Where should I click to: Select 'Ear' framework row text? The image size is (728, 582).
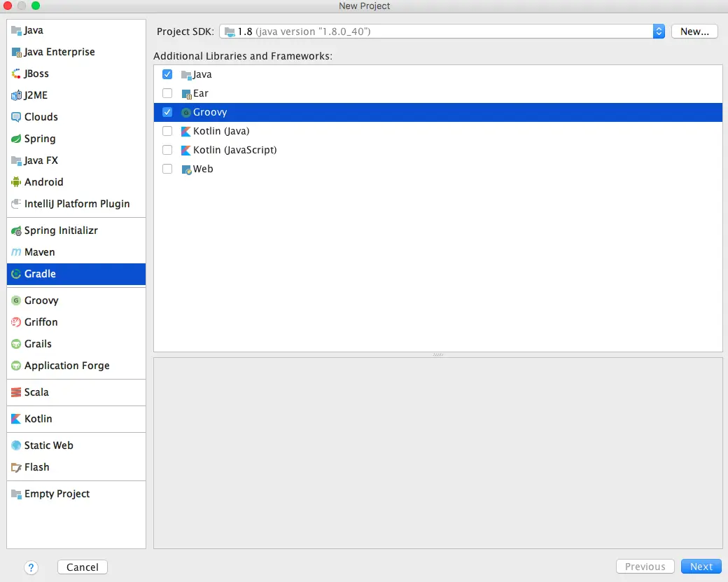click(x=201, y=93)
